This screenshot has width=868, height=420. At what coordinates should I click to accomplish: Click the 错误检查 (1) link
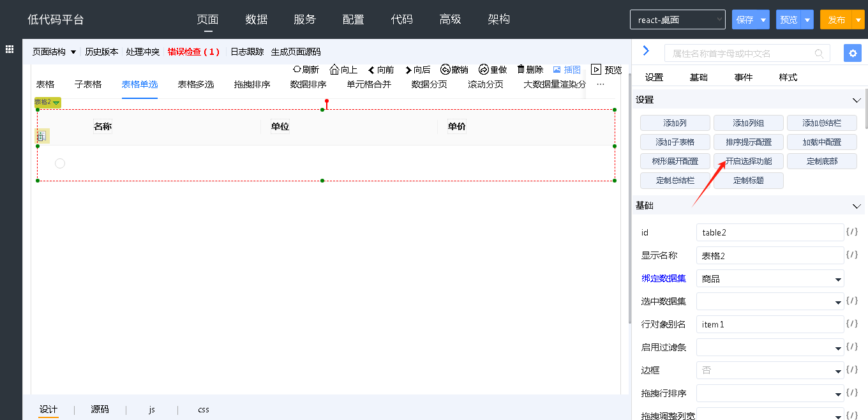point(193,52)
